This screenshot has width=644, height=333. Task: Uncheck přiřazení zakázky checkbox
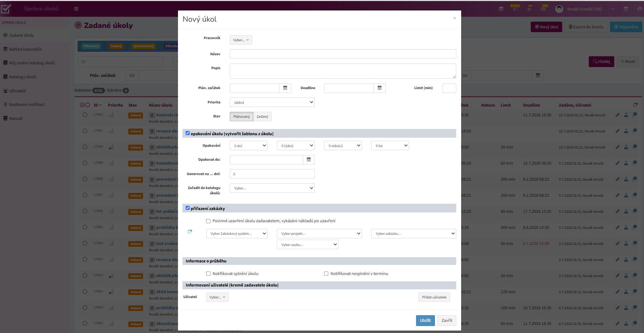point(188,208)
